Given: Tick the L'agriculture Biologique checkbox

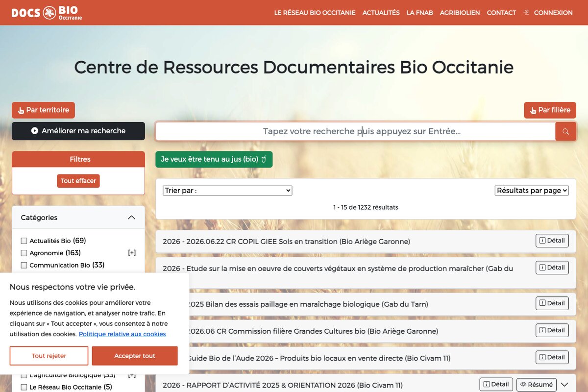Looking at the screenshot, I should click(24, 375).
